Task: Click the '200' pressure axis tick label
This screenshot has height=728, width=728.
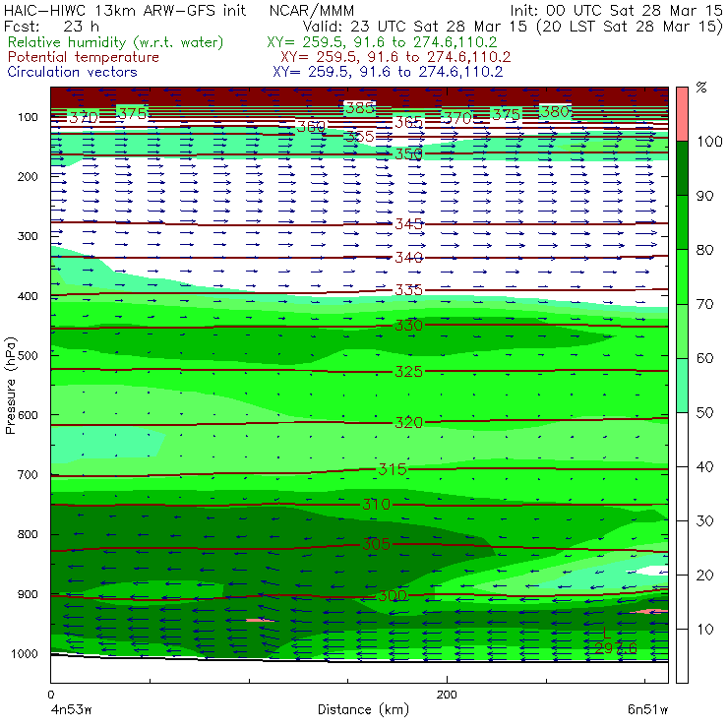Action: tap(28, 176)
